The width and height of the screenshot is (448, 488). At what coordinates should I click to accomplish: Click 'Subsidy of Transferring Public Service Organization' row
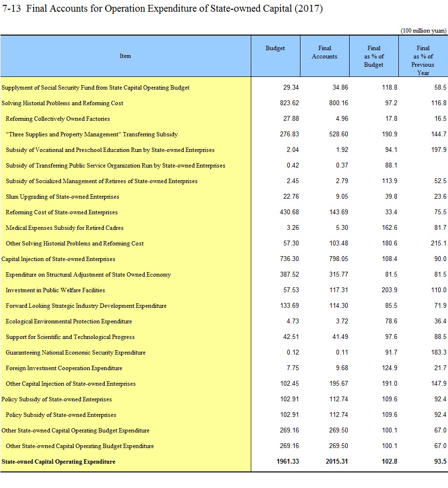pyautogui.click(x=115, y=165)
